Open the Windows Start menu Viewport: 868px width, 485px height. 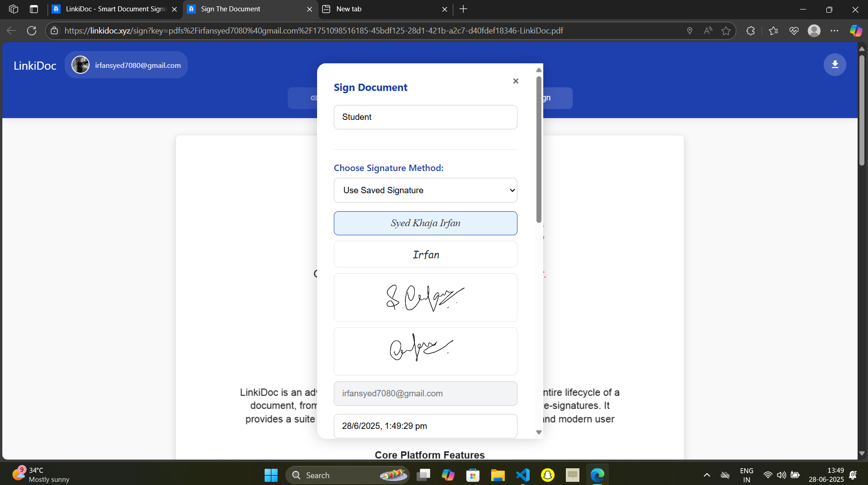tap(271, 475)
